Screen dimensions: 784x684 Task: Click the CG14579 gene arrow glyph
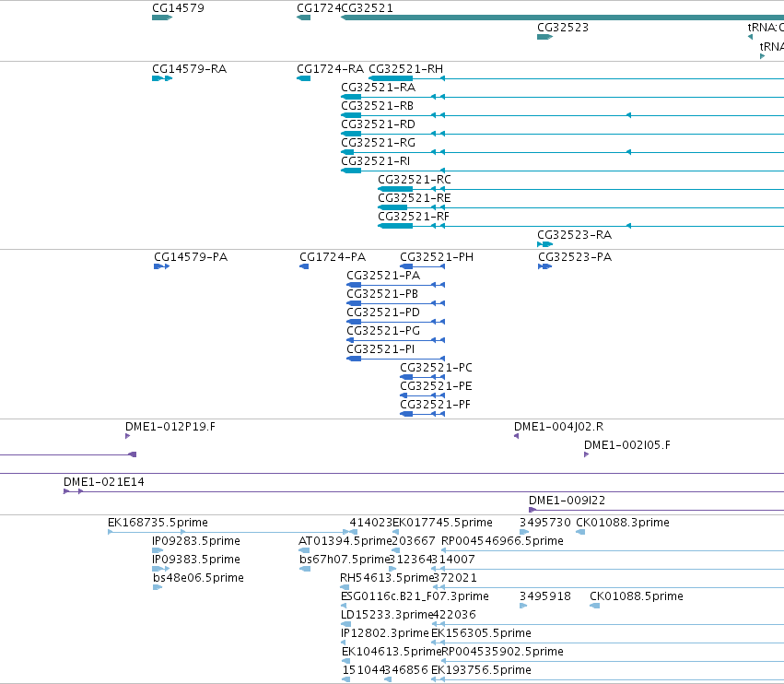pos(162,18)
